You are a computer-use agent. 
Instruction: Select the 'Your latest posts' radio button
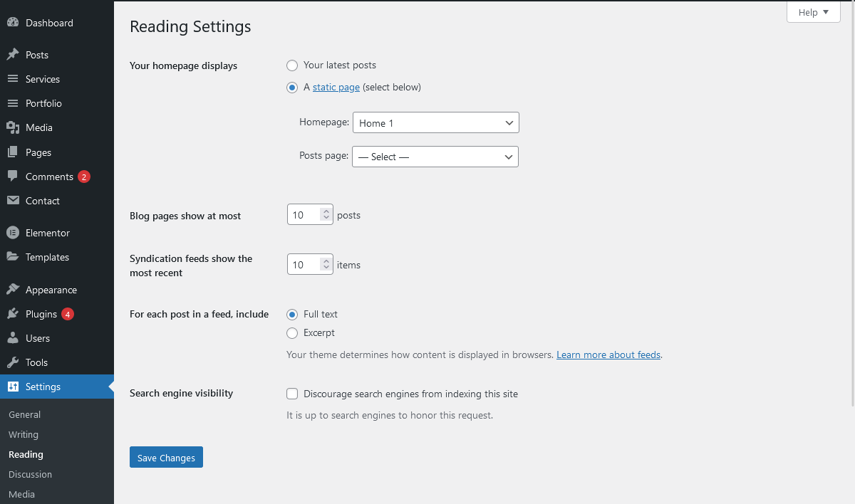point(292,65)
